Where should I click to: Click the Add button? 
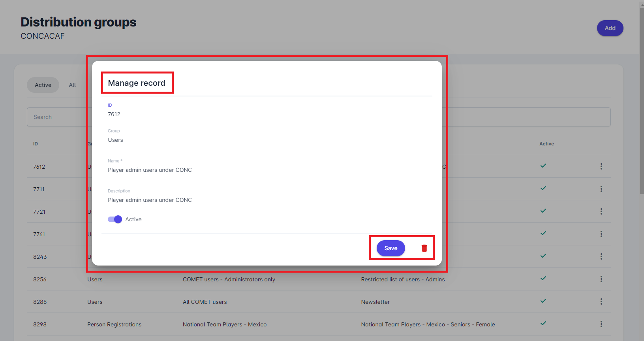pos(610,28)
